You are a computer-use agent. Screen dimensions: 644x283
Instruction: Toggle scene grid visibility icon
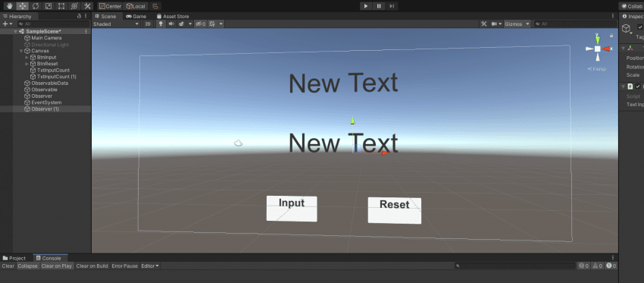[x=212, y=24]
